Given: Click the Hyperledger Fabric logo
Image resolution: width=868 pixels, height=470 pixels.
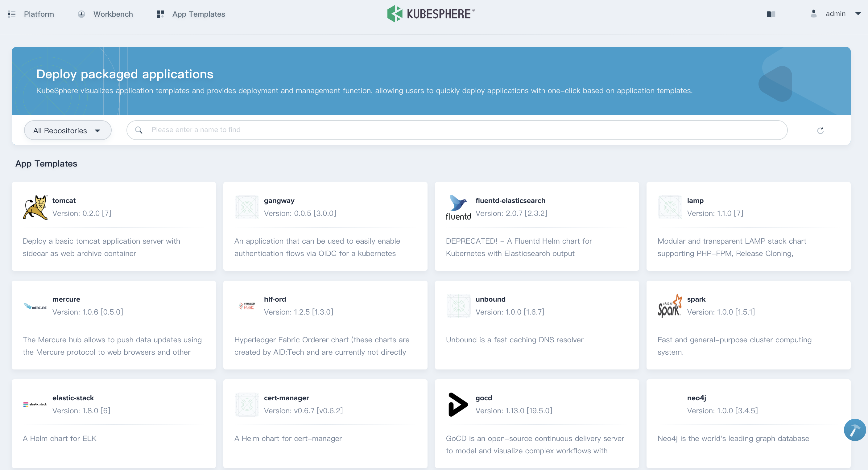Looking at the screenshot, I should (247, 306).
